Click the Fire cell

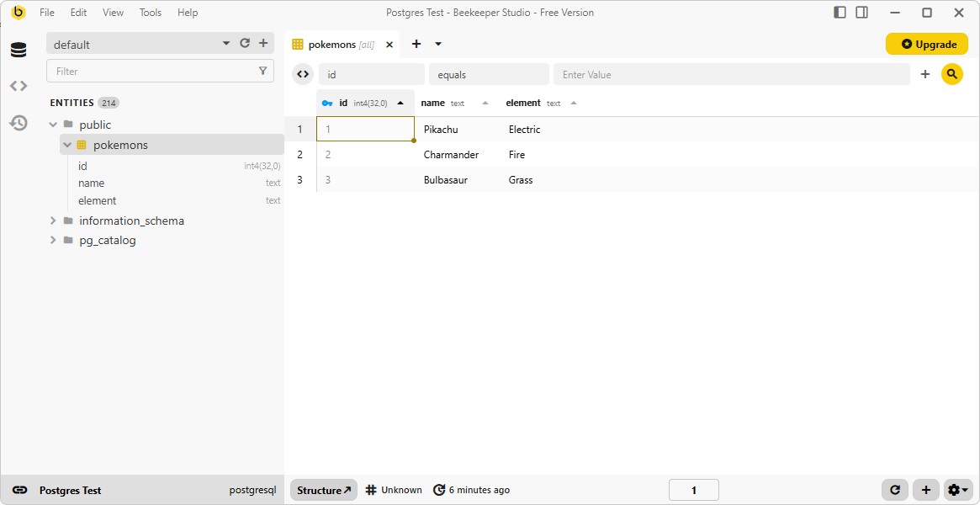click(x=543, y=154)
